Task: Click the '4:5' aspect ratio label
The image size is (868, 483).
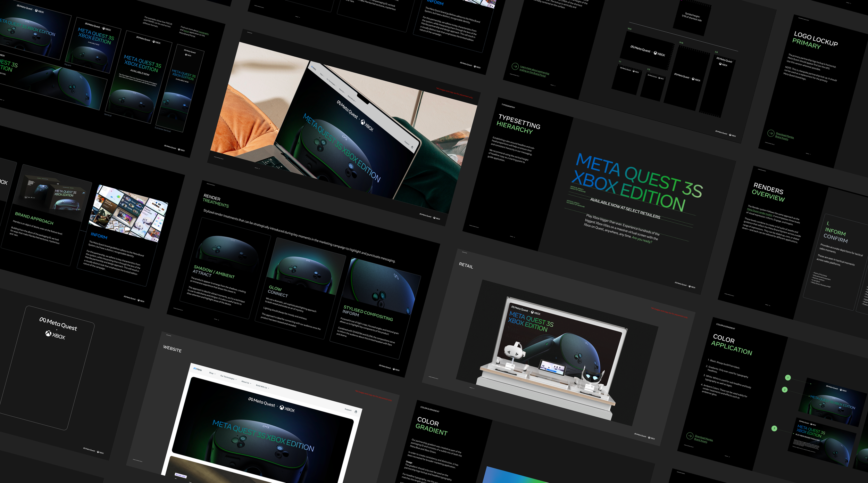Action: (649, 69)
